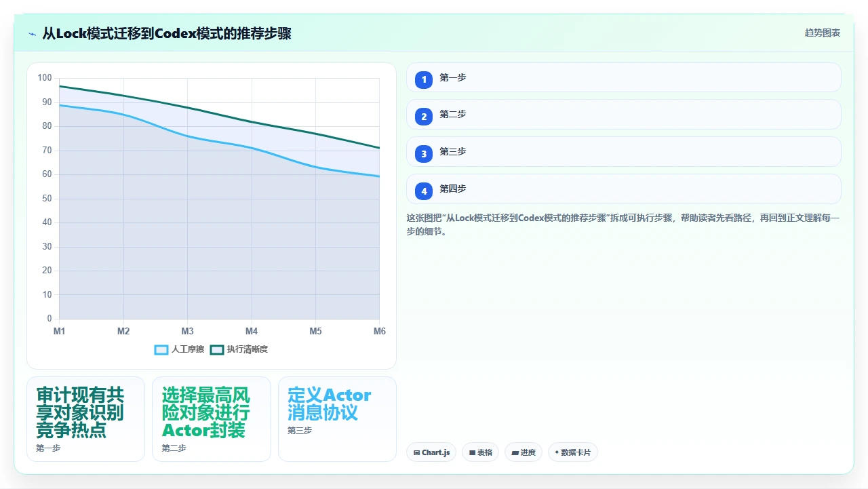Select the 表格 tag chip

click(x=480, y=452)
